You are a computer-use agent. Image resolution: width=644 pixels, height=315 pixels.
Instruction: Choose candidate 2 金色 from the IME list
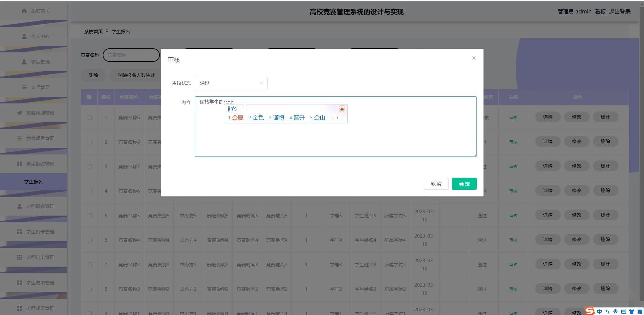point(256,118)
